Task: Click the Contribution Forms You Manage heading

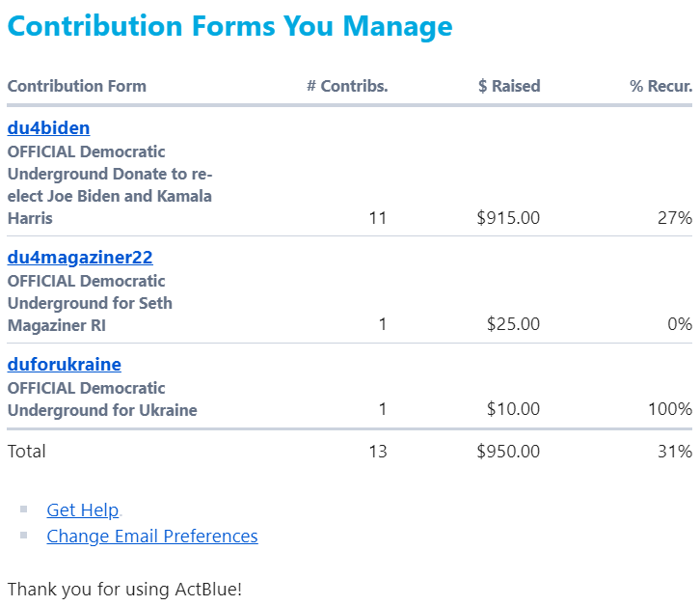Action: pos(229,26)
